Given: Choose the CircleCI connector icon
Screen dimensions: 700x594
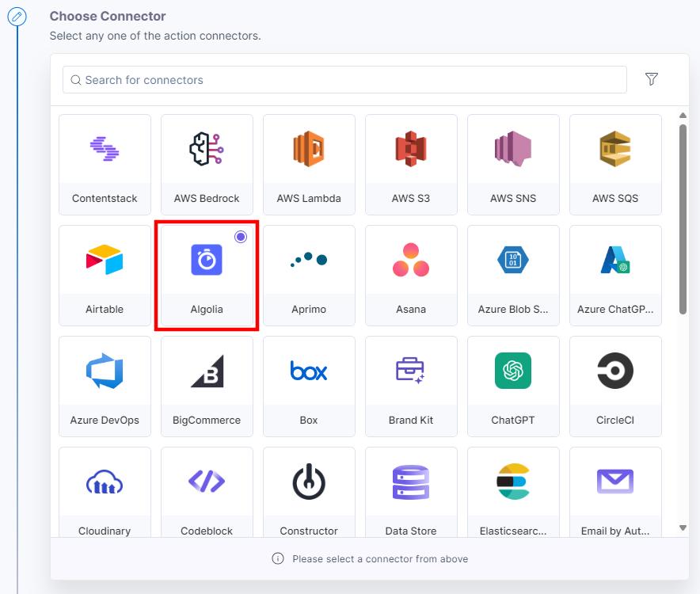Looking at the screenshot, I should coord(615,371).
